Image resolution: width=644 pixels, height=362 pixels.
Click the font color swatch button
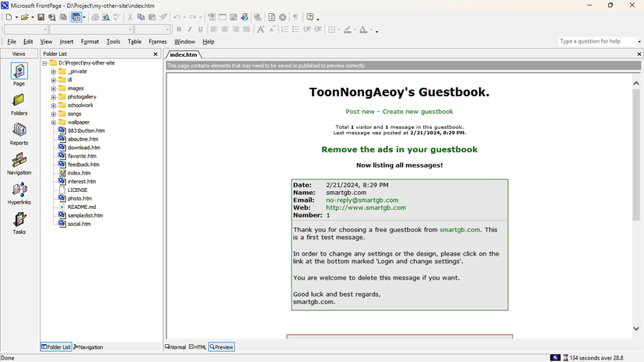coord(364,30)
